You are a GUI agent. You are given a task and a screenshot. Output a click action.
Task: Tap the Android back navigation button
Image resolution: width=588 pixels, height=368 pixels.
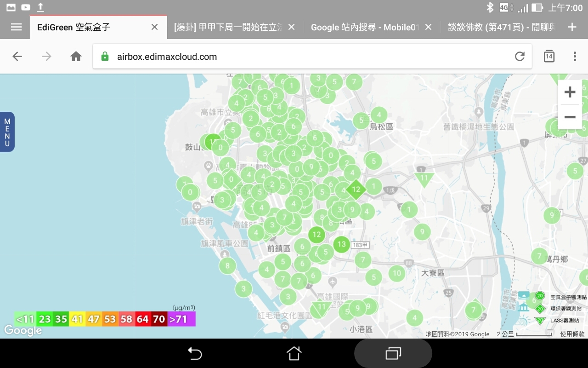point(195,353)
